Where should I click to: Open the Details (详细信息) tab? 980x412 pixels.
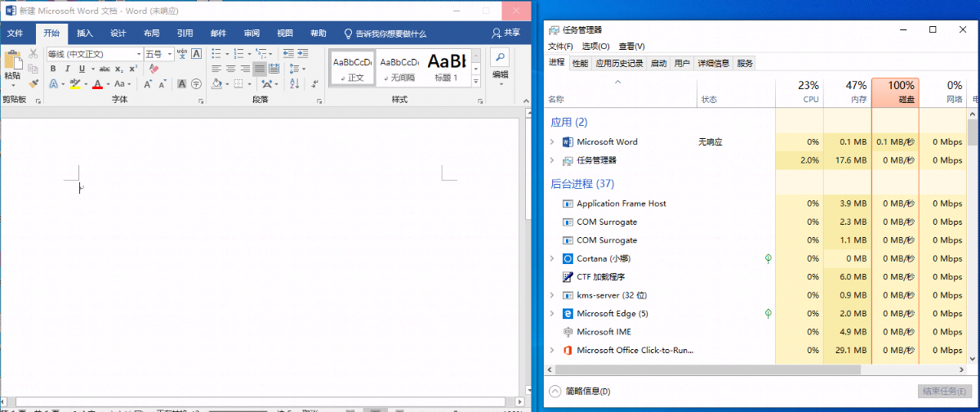coord(714,63)
